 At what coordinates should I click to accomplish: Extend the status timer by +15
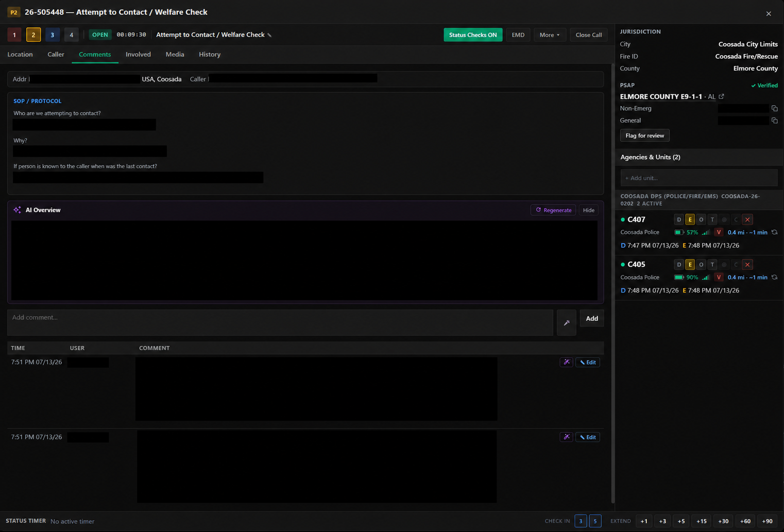[702, 521]
